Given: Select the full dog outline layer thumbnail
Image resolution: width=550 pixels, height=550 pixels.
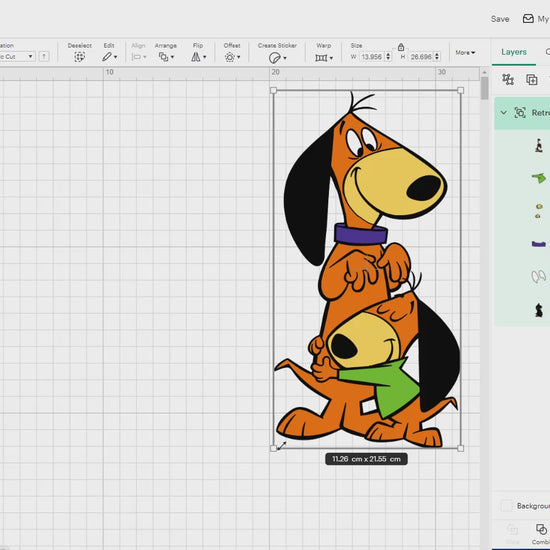Looking at the screenshot, I should (x=539, y=145).
